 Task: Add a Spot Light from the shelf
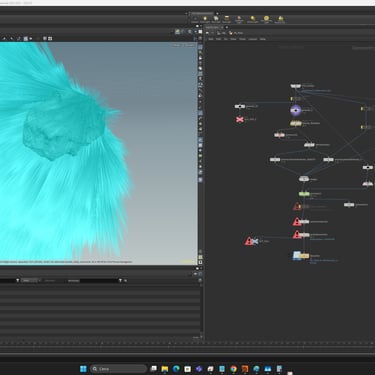pos(216,19)
